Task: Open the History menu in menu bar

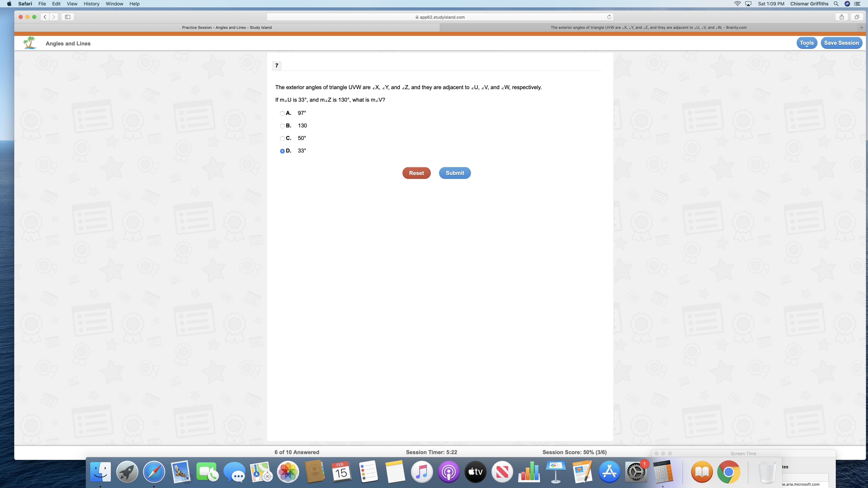Action: coord(91,4)
